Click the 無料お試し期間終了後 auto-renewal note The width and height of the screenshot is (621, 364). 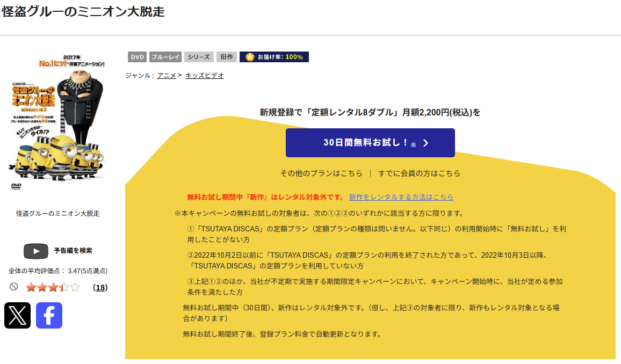tap(283, 334)
